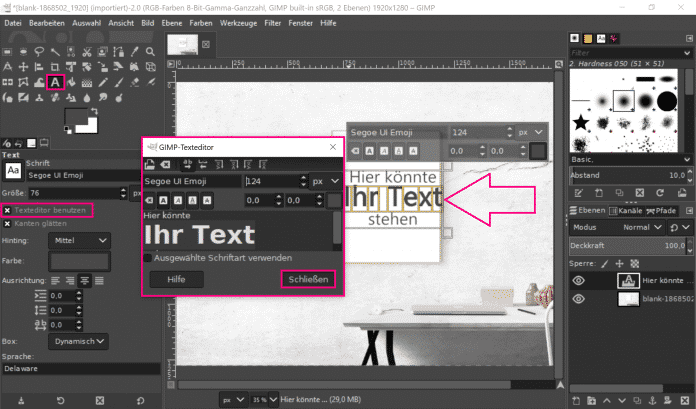Click open text file icon in Texteditor
The width and height of the screenshot is (696, 409).
(151, 164)
